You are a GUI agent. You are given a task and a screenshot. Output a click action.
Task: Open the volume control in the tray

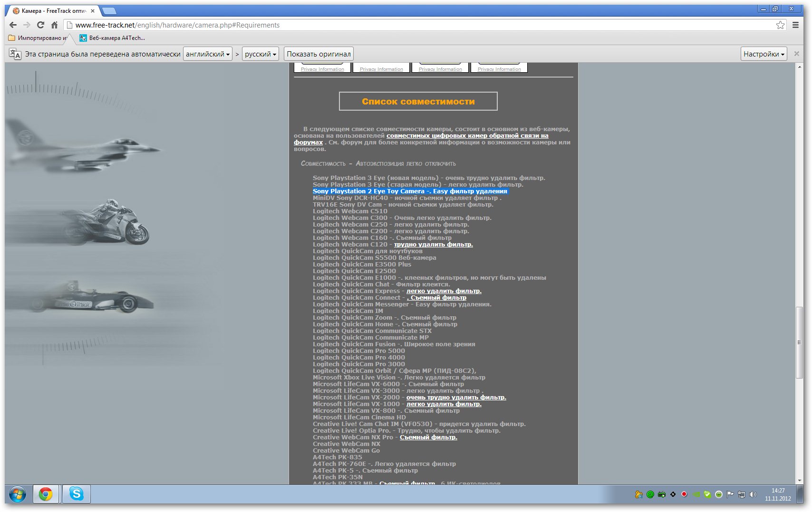(x=753, y=494)
